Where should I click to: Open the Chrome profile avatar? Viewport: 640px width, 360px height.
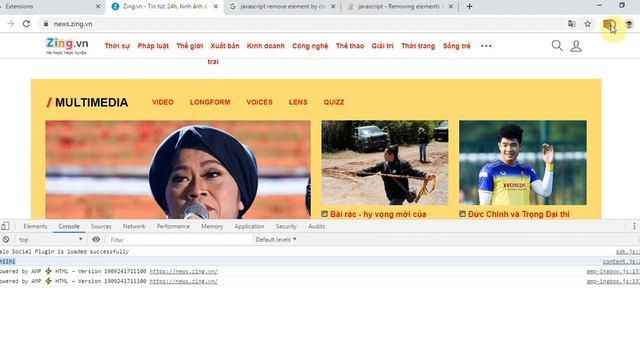tap(629, 24)
